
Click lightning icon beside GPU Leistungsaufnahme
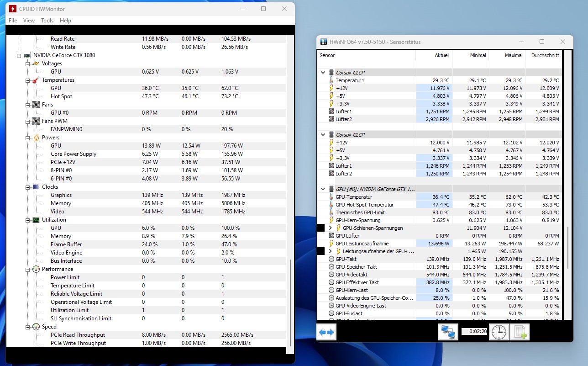click(x=331, y=244)
